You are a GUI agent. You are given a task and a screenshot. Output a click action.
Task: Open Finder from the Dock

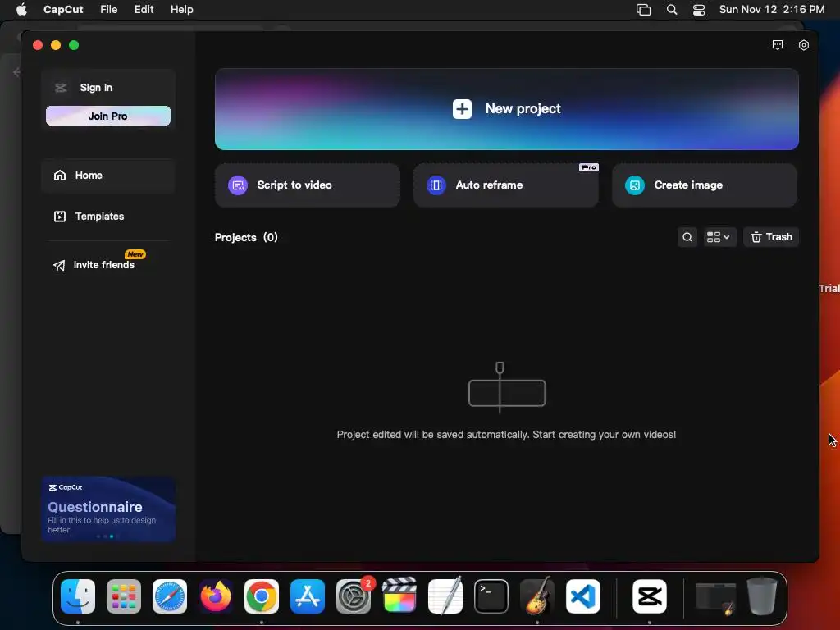[x=78, y=596]
